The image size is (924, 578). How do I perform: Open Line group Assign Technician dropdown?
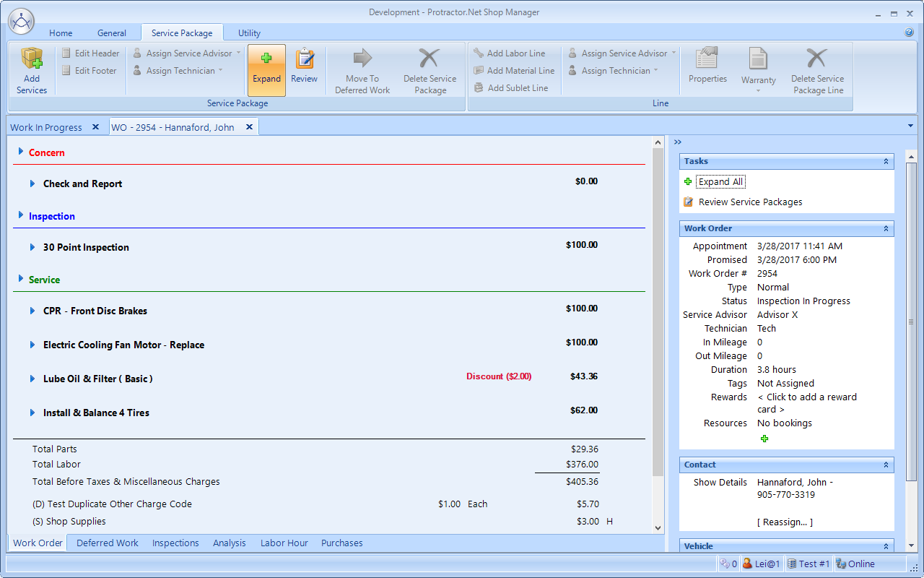tap(613, 71)
